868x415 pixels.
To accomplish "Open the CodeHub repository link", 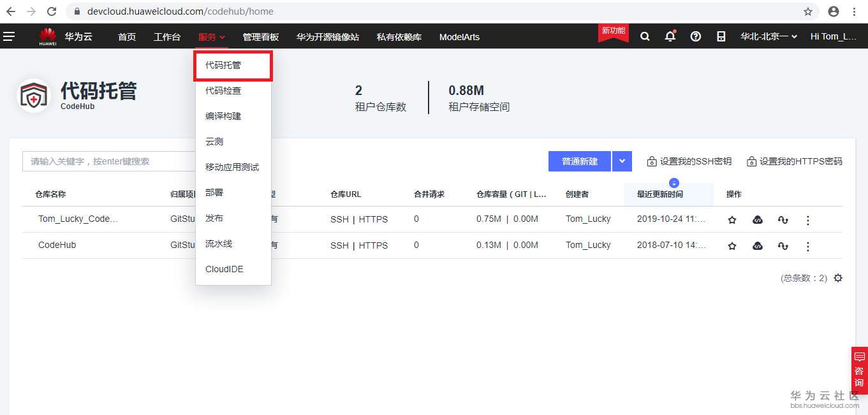I will click(57, 245).
